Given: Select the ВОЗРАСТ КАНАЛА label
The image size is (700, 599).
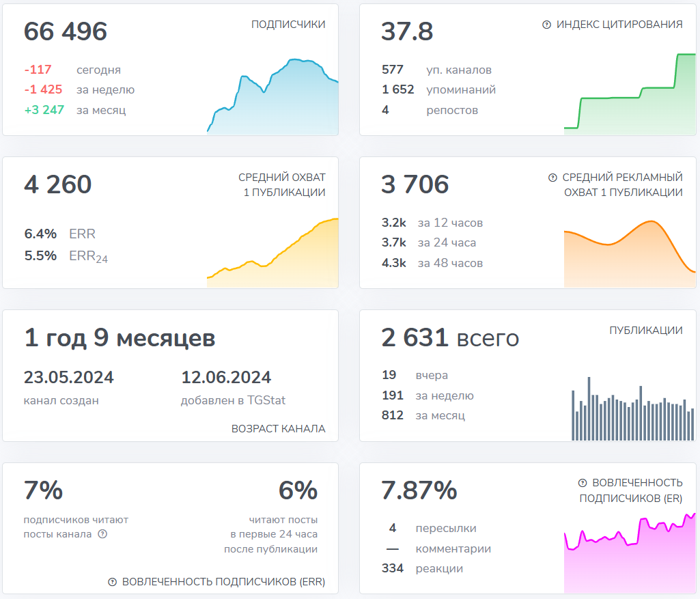Looking at the screenshot, I should click(x=278, y=429).
